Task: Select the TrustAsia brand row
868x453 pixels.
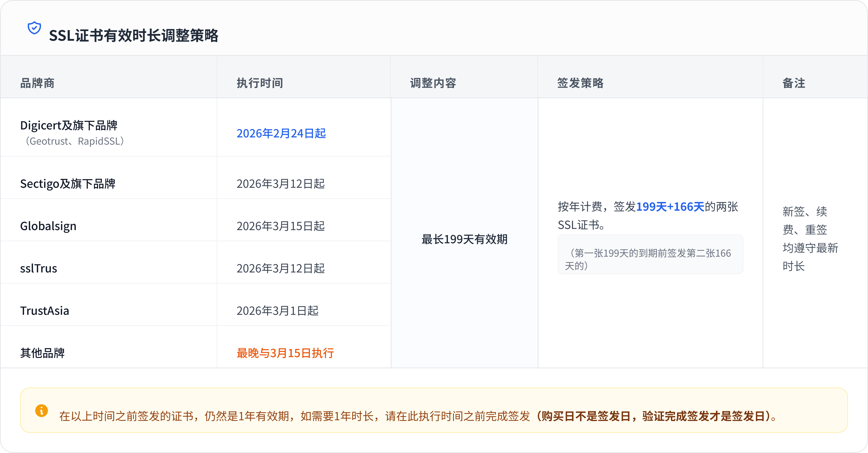Action: click(45, 311)
